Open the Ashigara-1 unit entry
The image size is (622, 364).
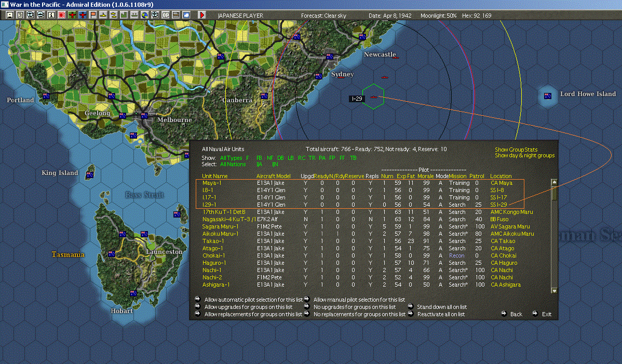click(216, 285)
